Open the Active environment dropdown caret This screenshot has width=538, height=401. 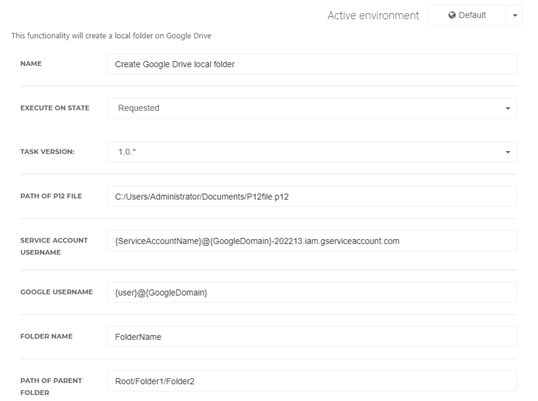point(514,15)
